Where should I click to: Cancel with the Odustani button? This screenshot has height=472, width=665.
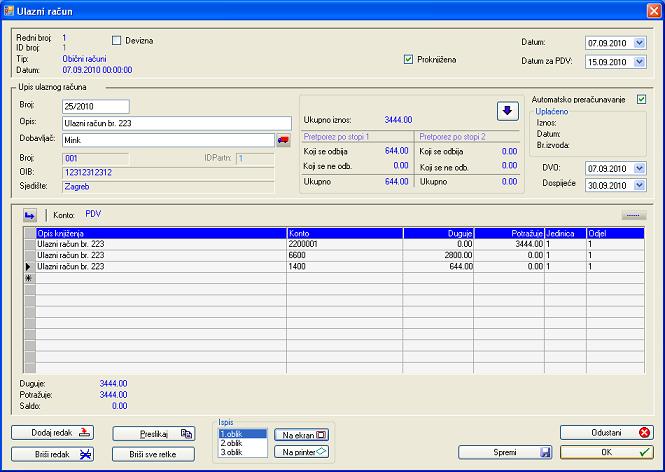606,433
